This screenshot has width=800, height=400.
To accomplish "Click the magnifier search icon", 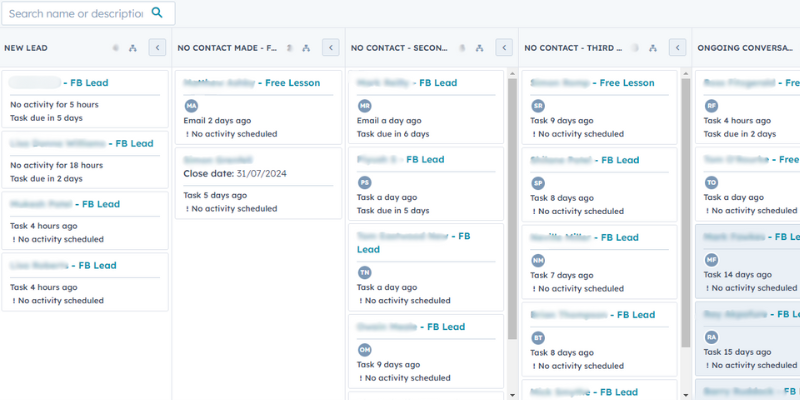I will [x=157, y=13].
